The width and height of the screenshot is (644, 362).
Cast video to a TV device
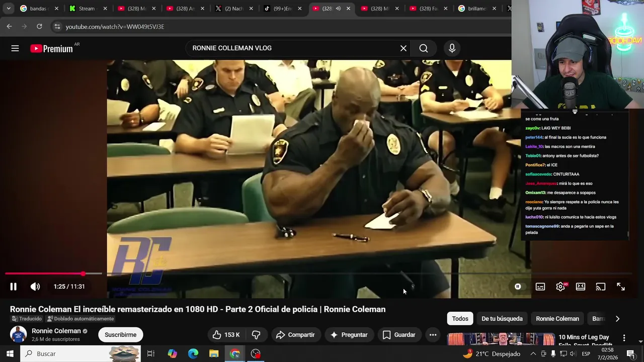(601, 287)
